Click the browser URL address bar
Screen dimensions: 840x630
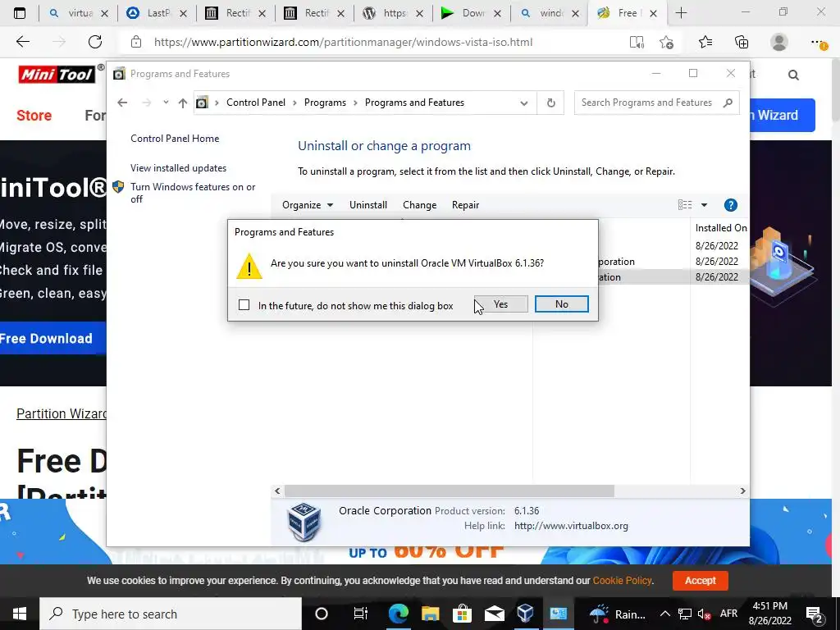pyautogui.click(x=343, y=42)
